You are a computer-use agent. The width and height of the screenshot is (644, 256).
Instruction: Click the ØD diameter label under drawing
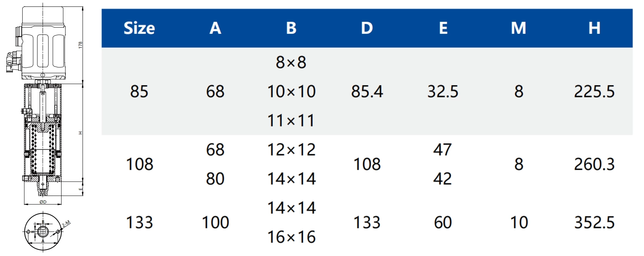coord(43,202)
